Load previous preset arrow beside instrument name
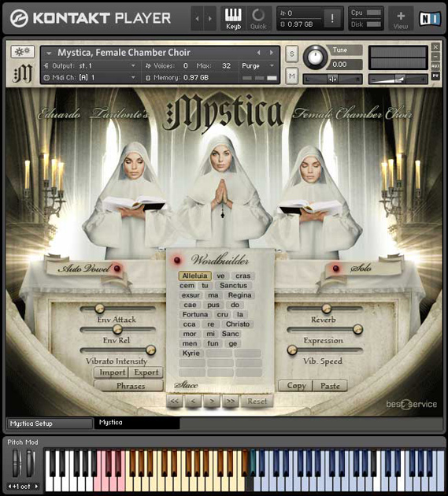448x496 pixels. 259,53
